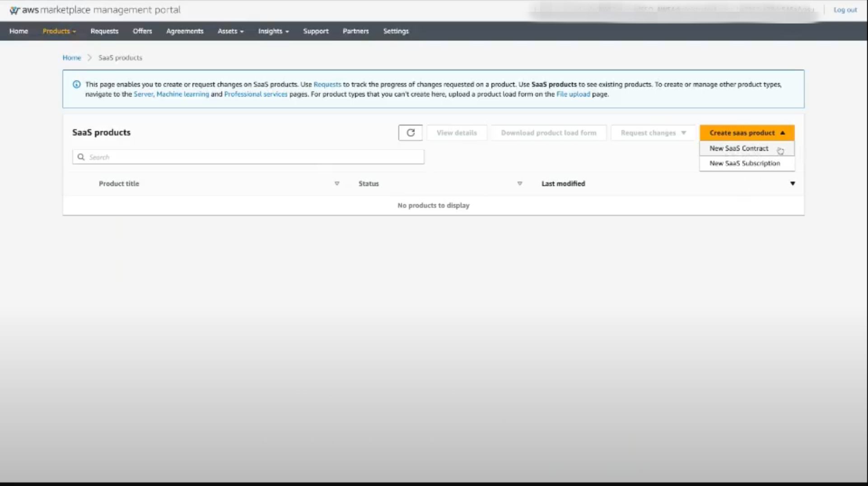The width and height of the screenshot is (868, 486).
Task: Click the products Search field
Action: pyautogui.click(x=248, y=157)
